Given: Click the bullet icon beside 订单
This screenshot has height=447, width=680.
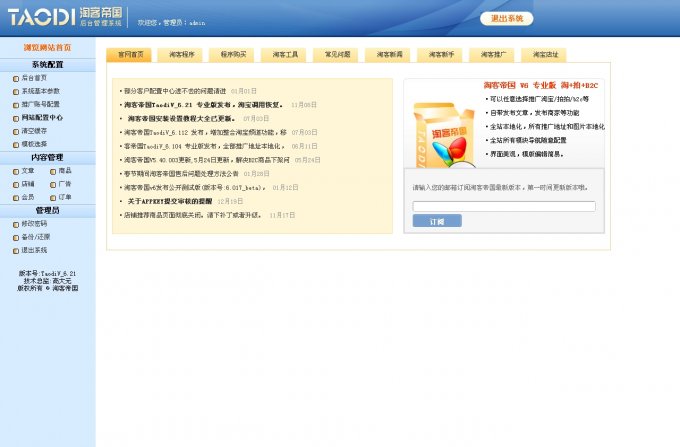Looking at the screenshot, I should 53,198.
